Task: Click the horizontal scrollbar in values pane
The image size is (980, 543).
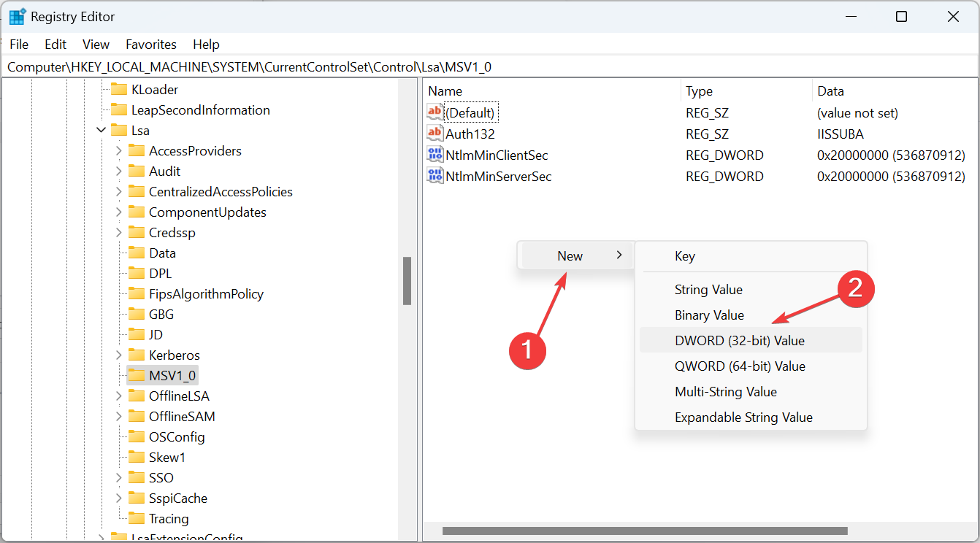Action: (x=645, y=531)
